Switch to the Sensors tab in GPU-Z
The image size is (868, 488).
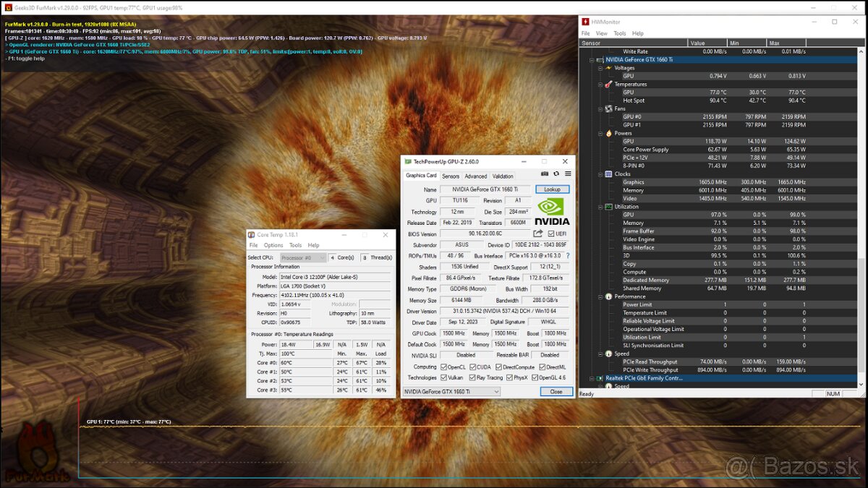click(451, 176)
